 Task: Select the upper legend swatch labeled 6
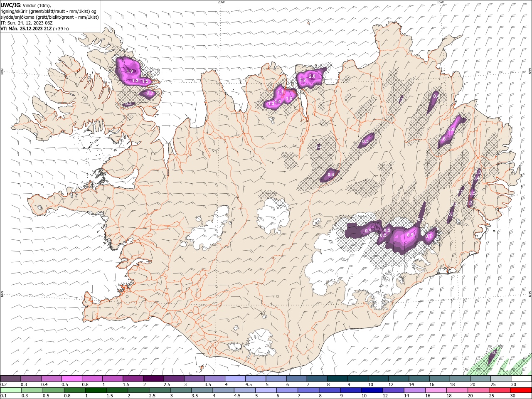coord(296,379)
